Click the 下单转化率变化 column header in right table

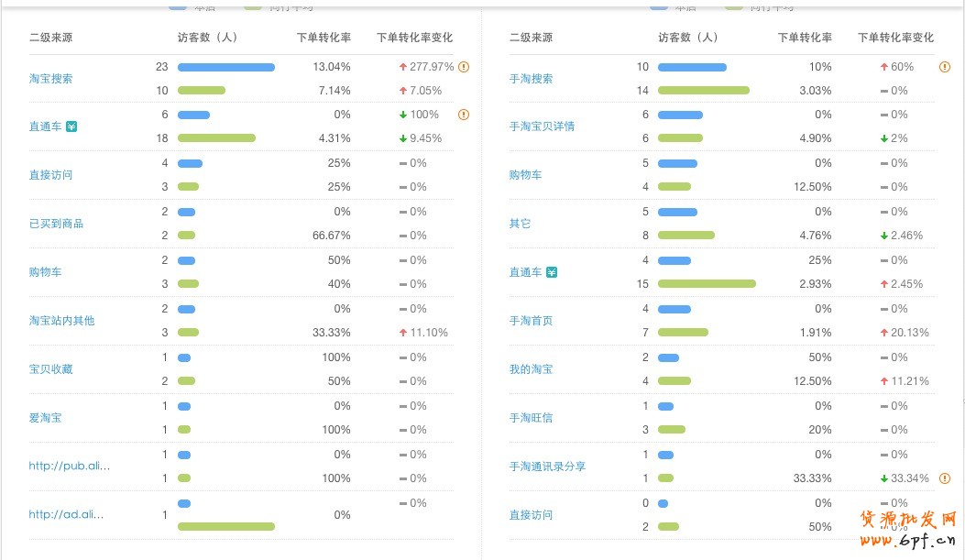pyautogui.click(x=895, y=38)
